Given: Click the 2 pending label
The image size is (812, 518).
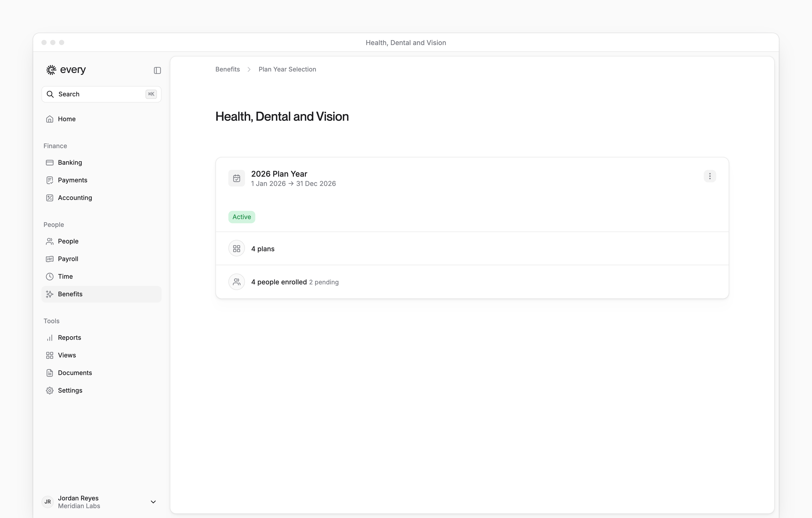Looking at the screenshot, I should click(x=324, y=282).
